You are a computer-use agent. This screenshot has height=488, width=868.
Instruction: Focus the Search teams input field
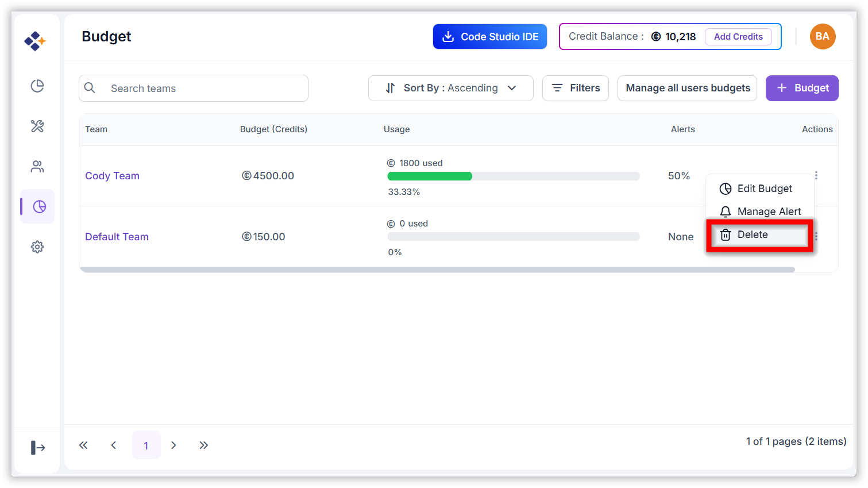point(194,88)
